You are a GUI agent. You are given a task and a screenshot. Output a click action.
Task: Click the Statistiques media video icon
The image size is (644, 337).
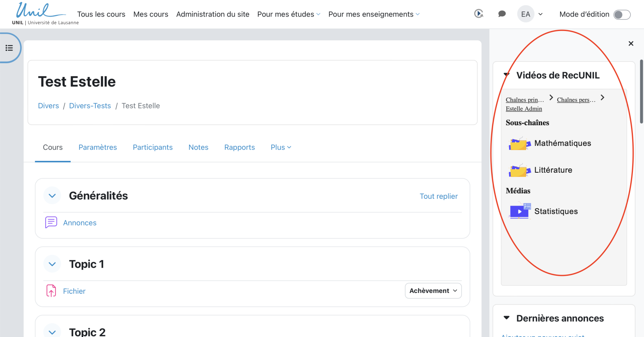[520, 211]
